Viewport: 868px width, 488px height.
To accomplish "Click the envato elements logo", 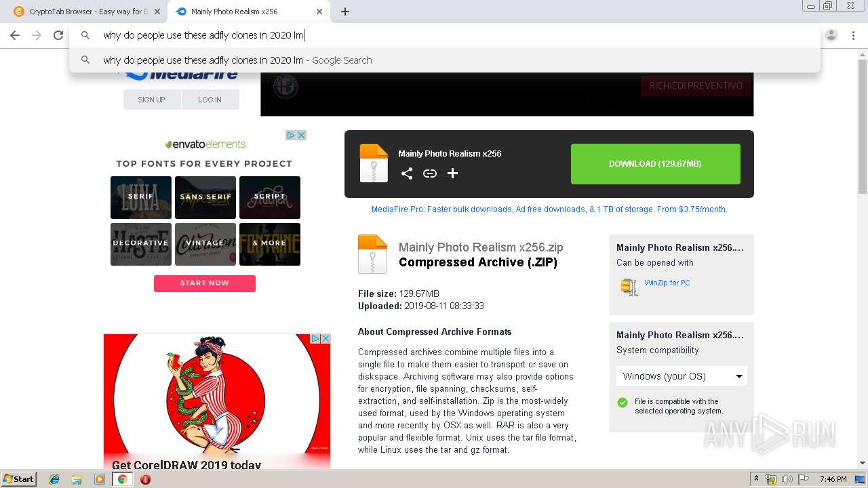I will coord(205,144).
